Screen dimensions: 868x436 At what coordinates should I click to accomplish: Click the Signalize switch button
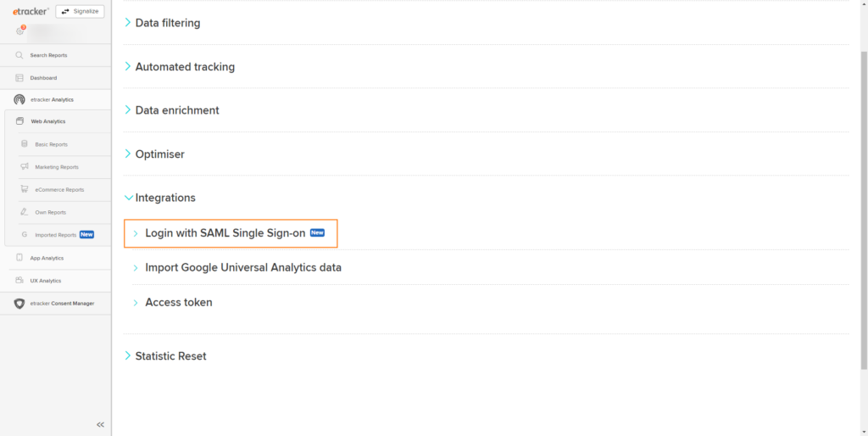click(x=81, y=11)
